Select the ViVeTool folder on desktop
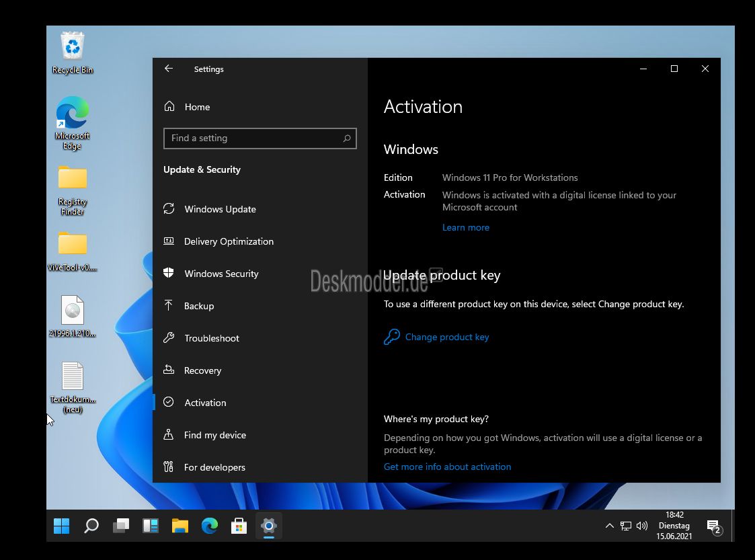Viewport: 755px width, 560px height. (72, 252)
